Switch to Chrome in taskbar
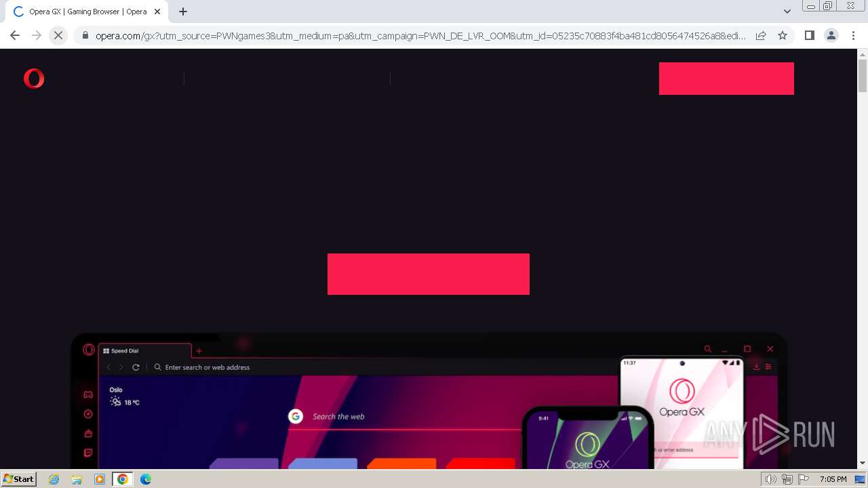This screenshot has width=868, height=488. (x=123, y=479)
